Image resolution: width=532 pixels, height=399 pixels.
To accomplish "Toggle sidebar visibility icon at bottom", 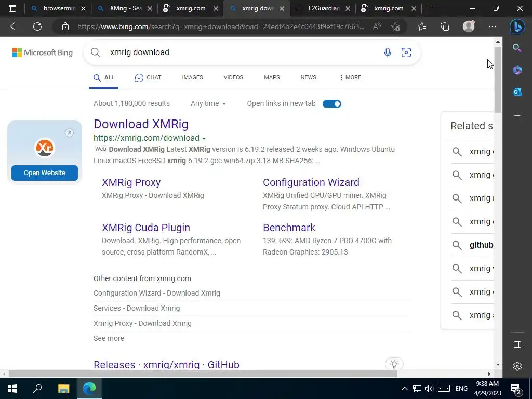I will coord(517,345).
